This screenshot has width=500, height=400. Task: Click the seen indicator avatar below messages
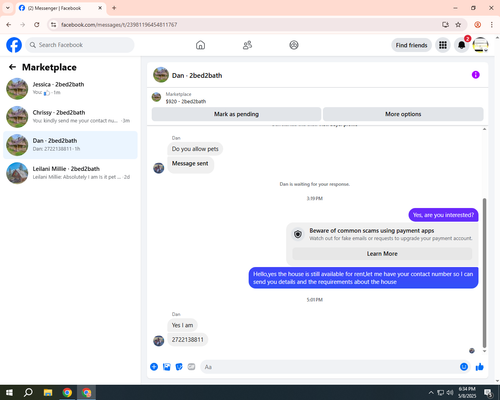click(472, 350)
